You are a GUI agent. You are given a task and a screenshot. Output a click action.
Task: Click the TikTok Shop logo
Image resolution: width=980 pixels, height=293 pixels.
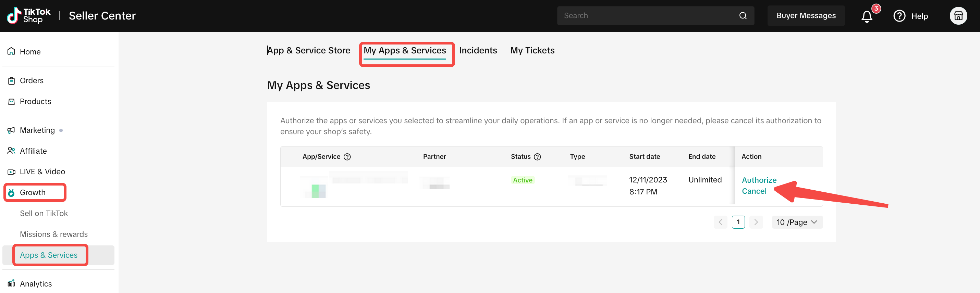pyautogui.click(x=28, y=16)
